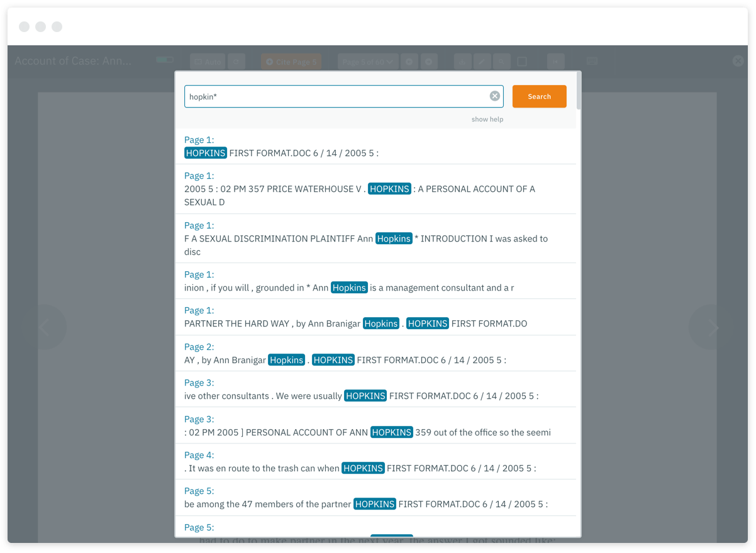Image resolution: width=756 pixels, height=553 pixels.
Task: Click the refresh icon beside the Auto button
Action: click(x=236, y=61)
